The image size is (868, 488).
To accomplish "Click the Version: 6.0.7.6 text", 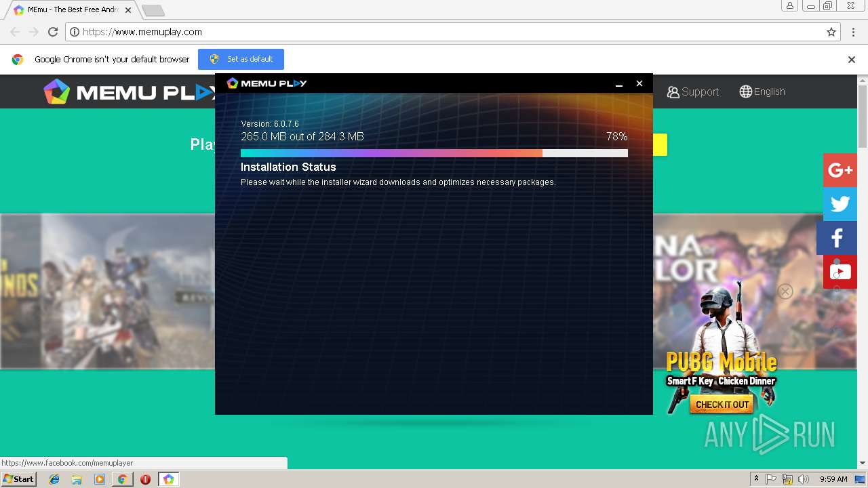I will pyautogui.click(x=270, y=124).
